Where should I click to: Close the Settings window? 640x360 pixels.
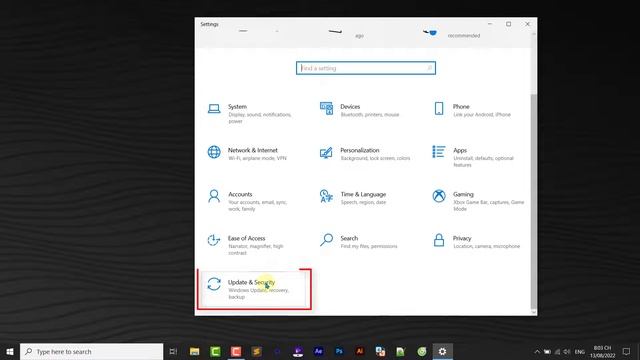[527, 24]
